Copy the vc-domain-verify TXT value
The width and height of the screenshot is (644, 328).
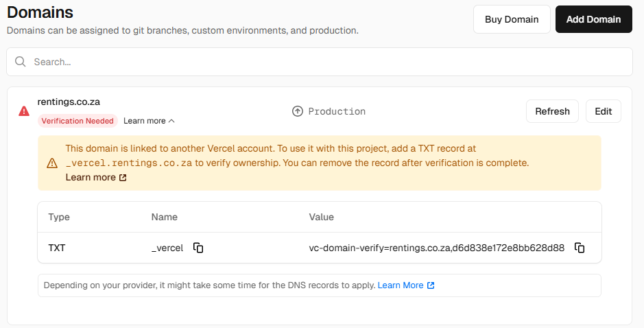tap(580, 248)
